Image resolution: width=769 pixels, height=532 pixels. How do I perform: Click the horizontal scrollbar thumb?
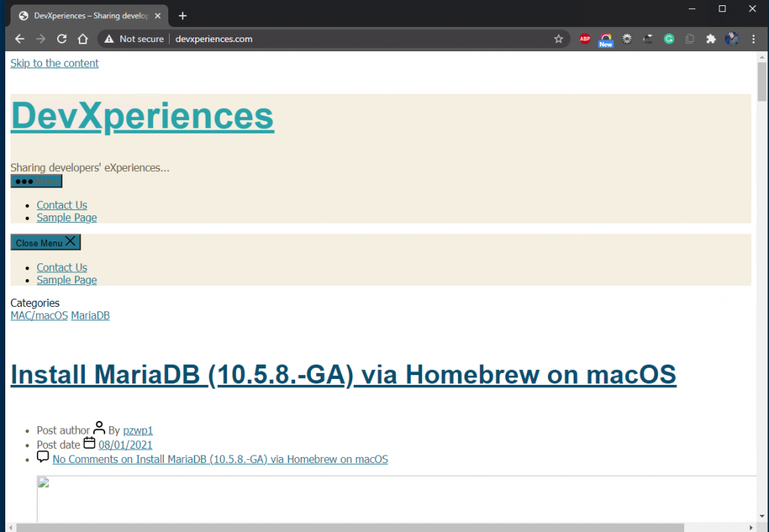[x=350, y=527]
